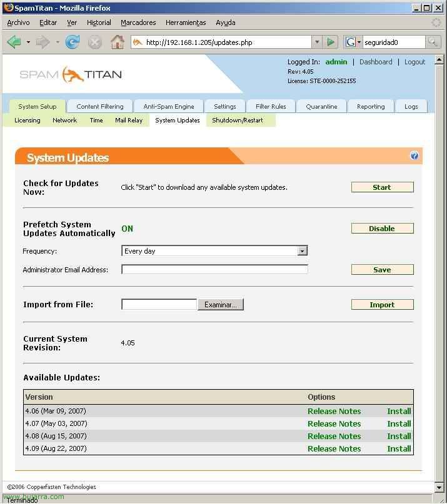Reload the page with the refresh icon

click(73, 42)
